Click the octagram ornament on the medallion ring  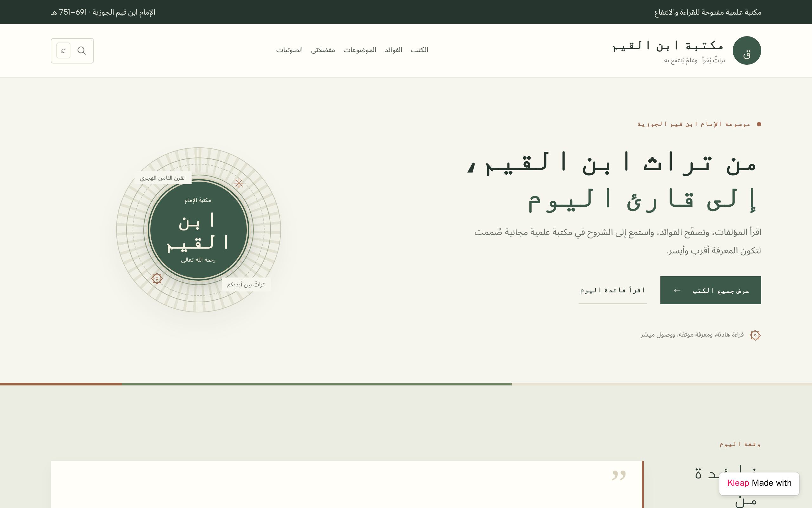(157, 278)
